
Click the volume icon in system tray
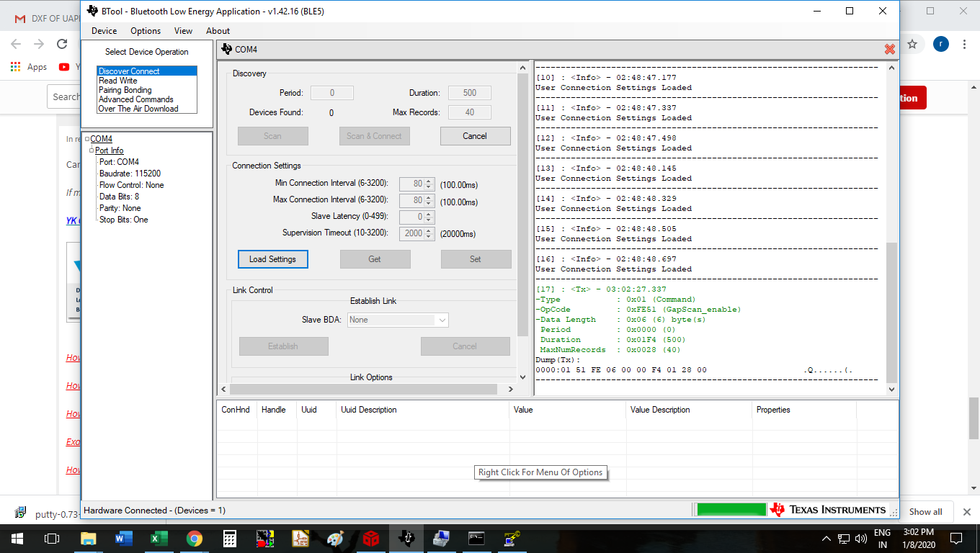click(x=860, y=538)
